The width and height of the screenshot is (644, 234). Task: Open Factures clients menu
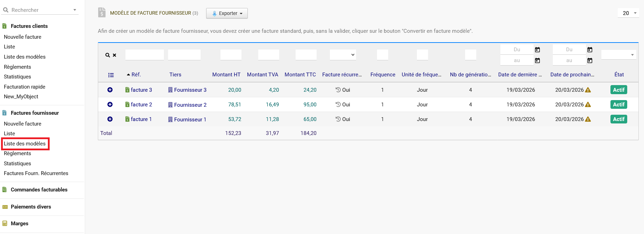(x=29, y=26)
